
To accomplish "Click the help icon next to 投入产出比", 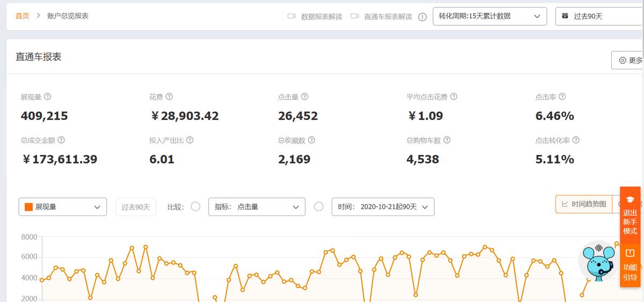I will pos(189,140).
